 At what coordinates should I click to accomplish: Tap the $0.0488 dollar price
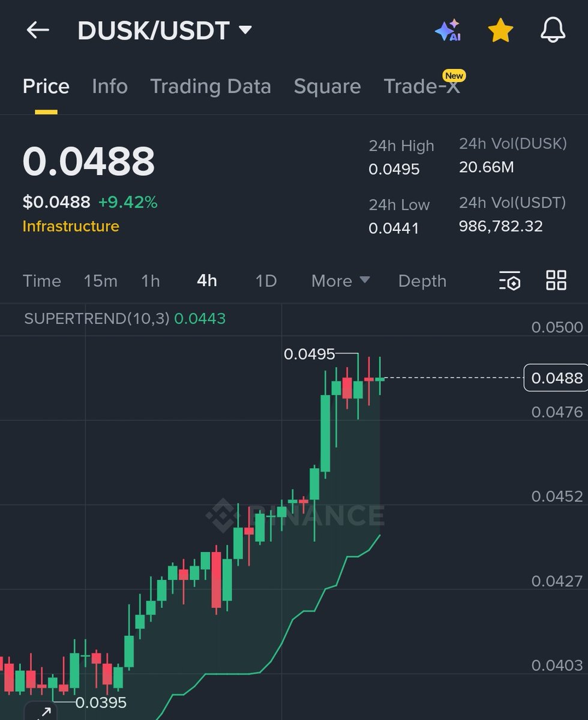point(56,202)
